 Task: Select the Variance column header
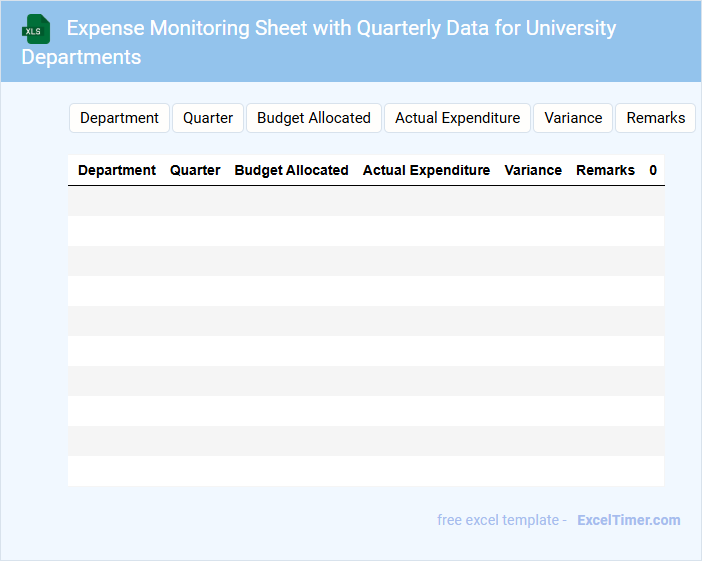pos(533,170)
